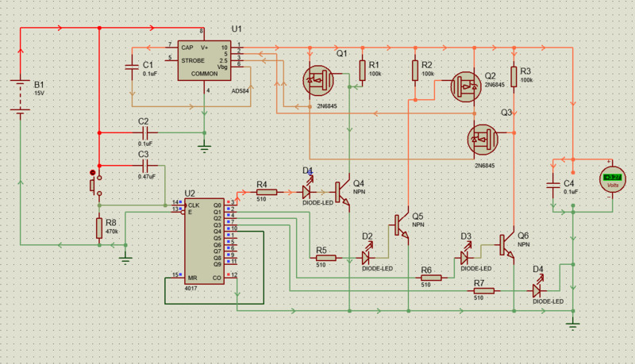635x364 pixels.
Task: Click the D4 LED near R7
Action: click(x=538, y=291)
